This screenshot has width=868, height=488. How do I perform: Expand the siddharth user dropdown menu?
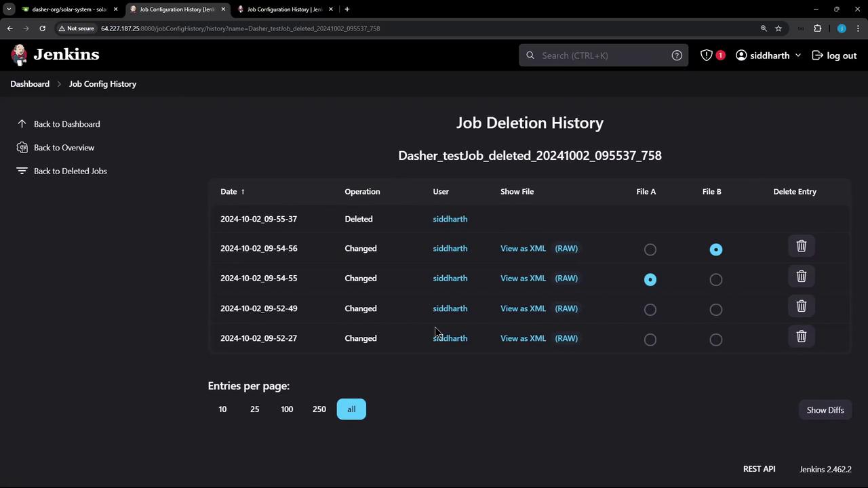pyautogui.click(x=797, y=56)
